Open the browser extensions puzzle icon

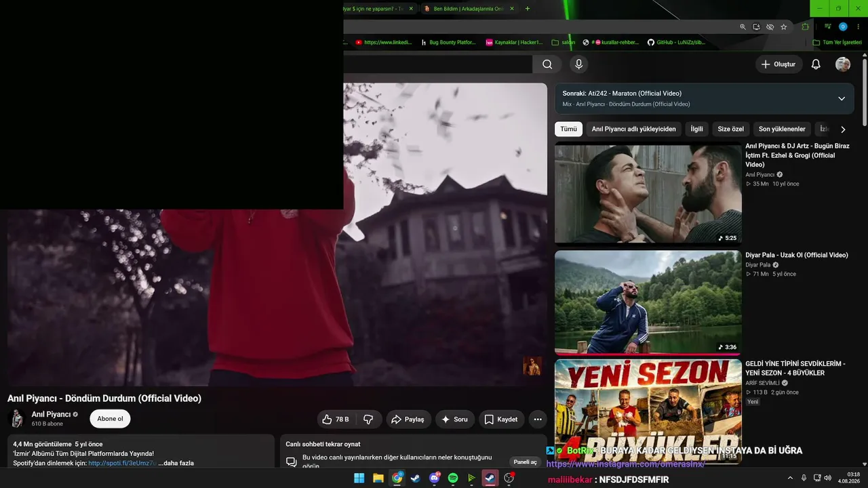[806, 27]
